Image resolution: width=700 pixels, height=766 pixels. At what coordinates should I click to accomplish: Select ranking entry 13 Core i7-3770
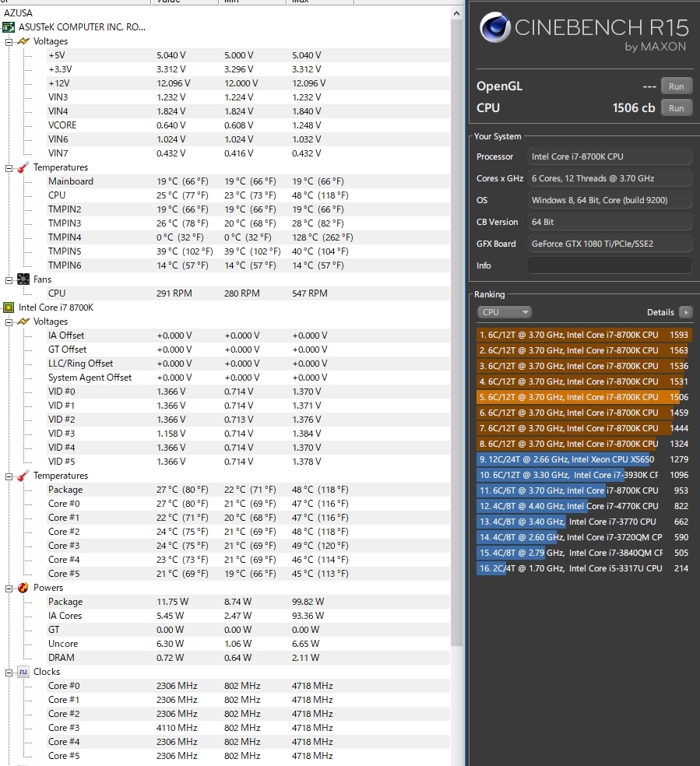click(x=584, y=522)
